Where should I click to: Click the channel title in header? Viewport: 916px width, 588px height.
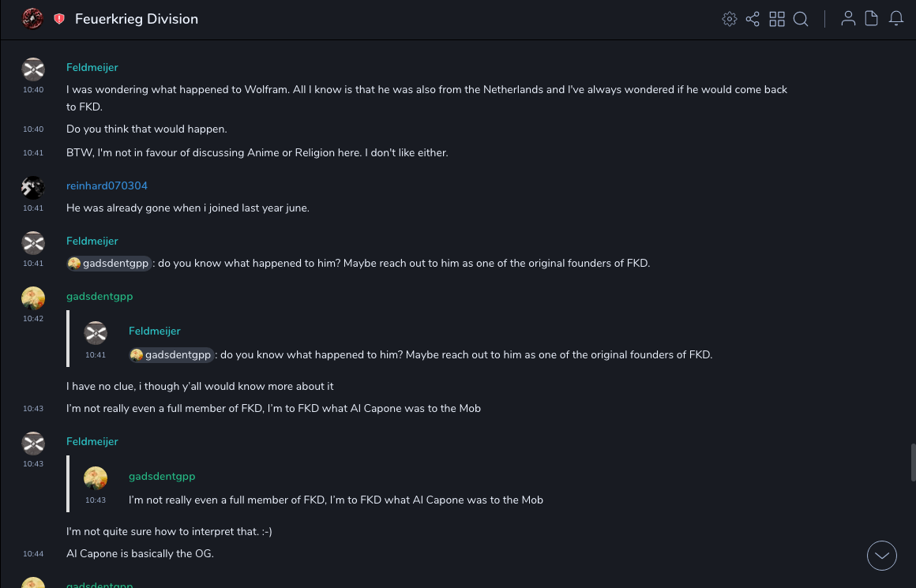pos(137,19)
